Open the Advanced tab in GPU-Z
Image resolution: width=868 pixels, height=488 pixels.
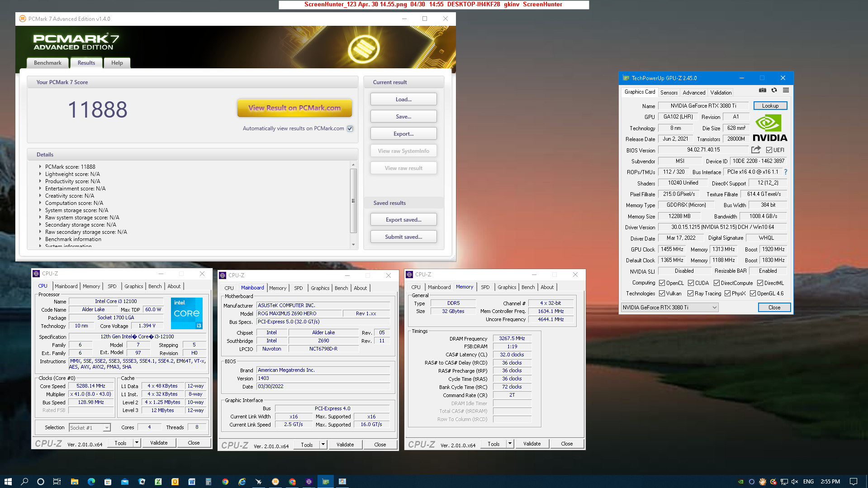click(x=694, y=92)
